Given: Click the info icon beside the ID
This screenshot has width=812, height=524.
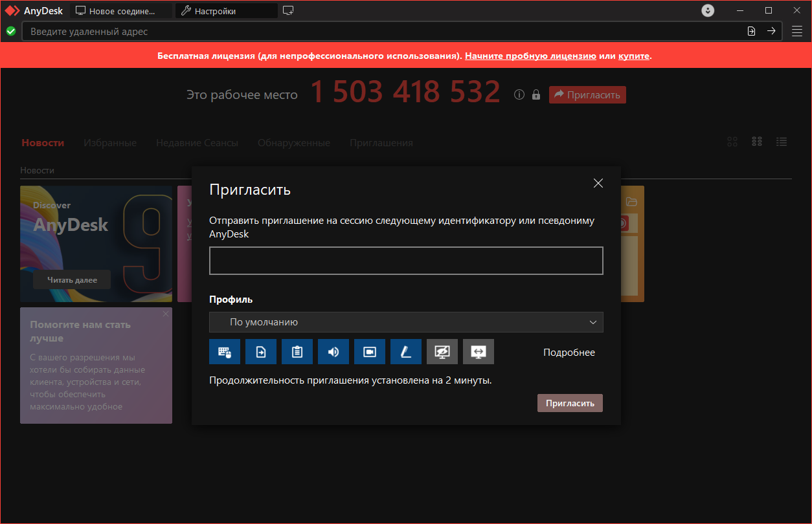Looking at the screenshot, I should [x=519, y=95].
